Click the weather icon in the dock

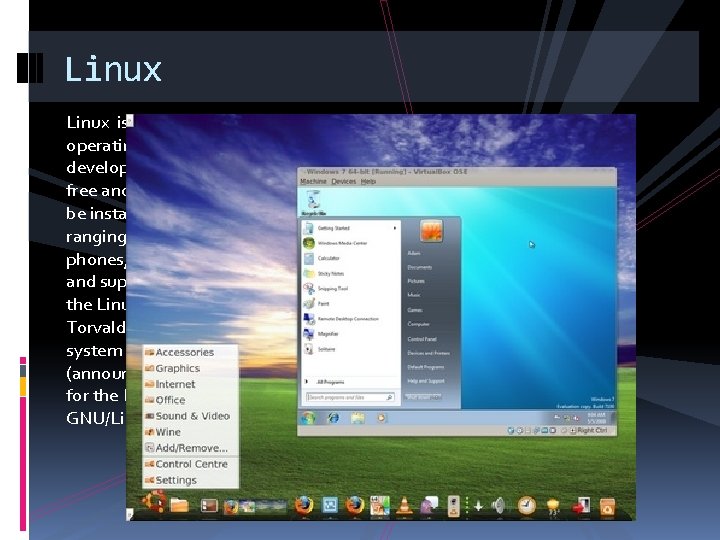tap(554, 506)
